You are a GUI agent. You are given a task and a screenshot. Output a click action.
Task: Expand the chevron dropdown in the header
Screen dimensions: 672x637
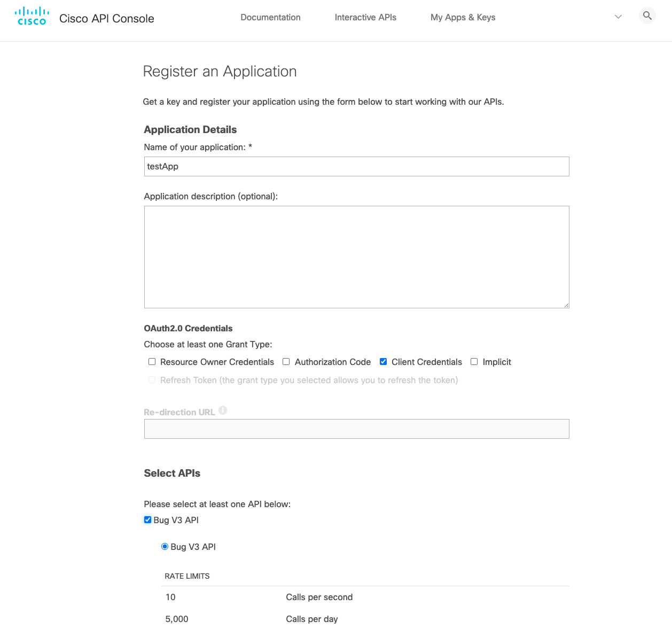click(618, 17)
